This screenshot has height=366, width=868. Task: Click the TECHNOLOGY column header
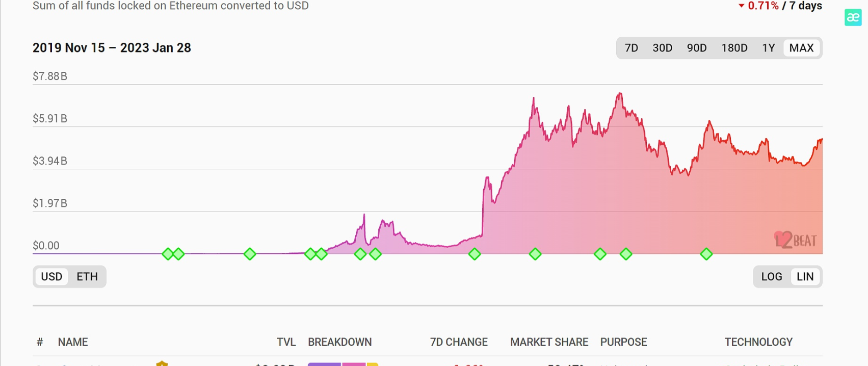(x=758, y=342)
